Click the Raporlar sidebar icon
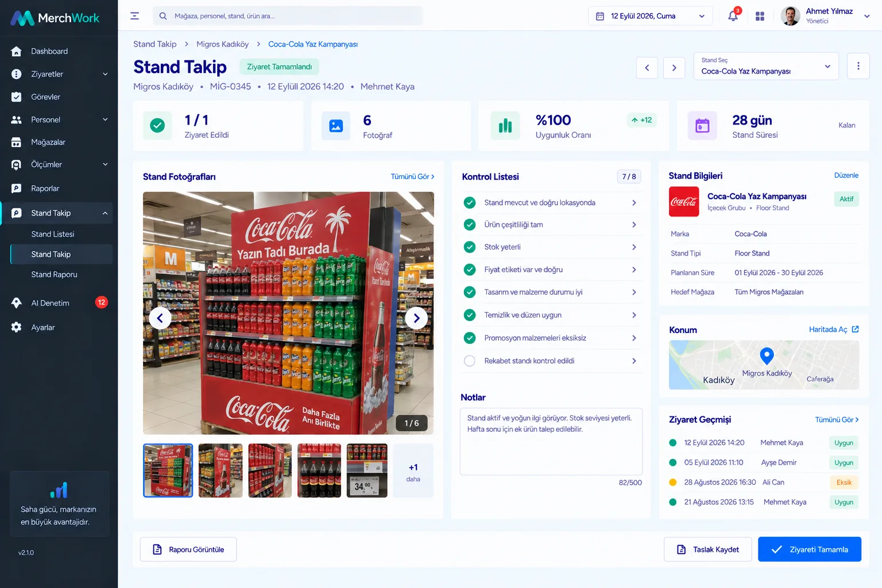Image resolution: width=882 pixels, height=588 pixels. [17, 188]
